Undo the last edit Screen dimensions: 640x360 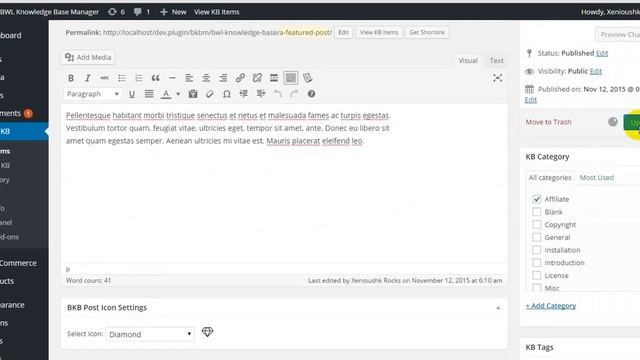click(278, 94)
